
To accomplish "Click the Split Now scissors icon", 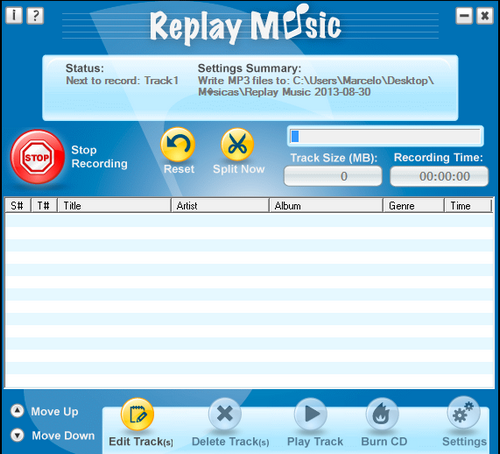I will [x=237, y=145].
